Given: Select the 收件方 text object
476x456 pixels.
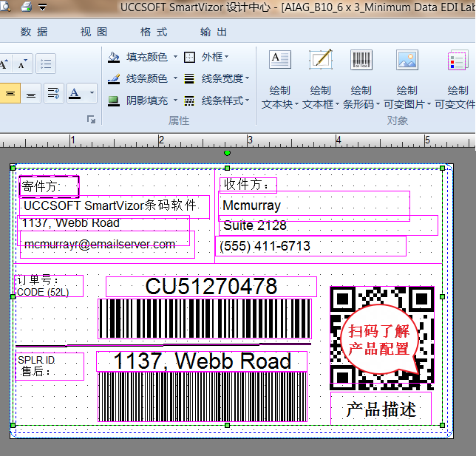Looking at the screenshot, I should point(248,185).
